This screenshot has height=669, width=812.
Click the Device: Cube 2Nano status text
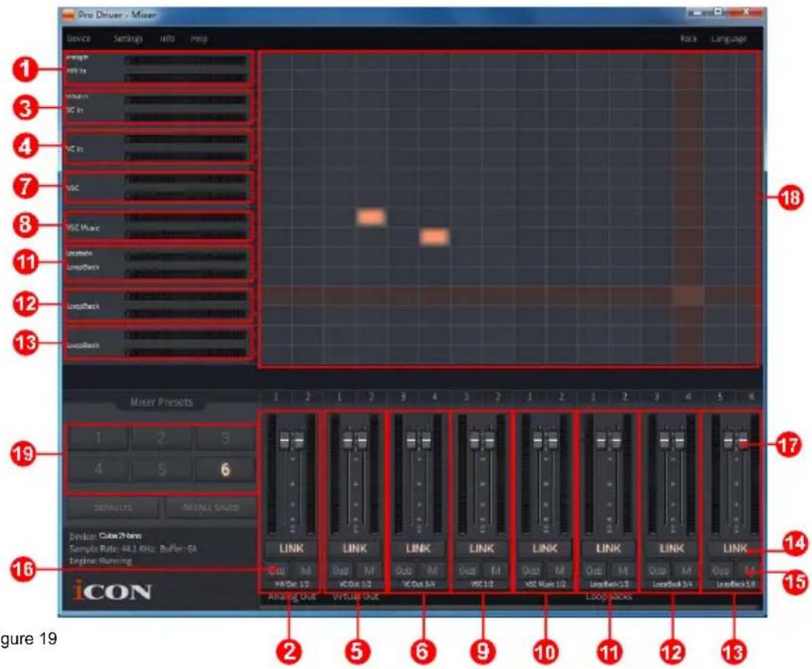pyautogui.click(x=105, y=536)
